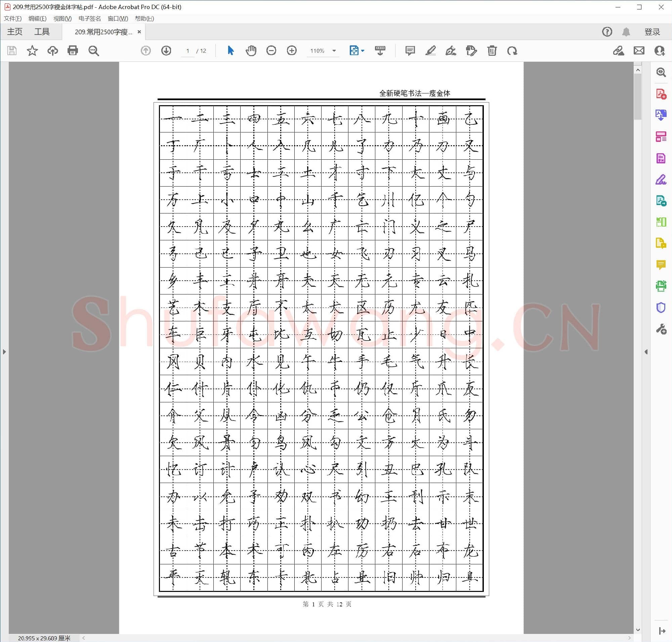This screenshot has width=672, height=642.
Task: Expand the left navigation pane arrow
Action: point(5,352)
